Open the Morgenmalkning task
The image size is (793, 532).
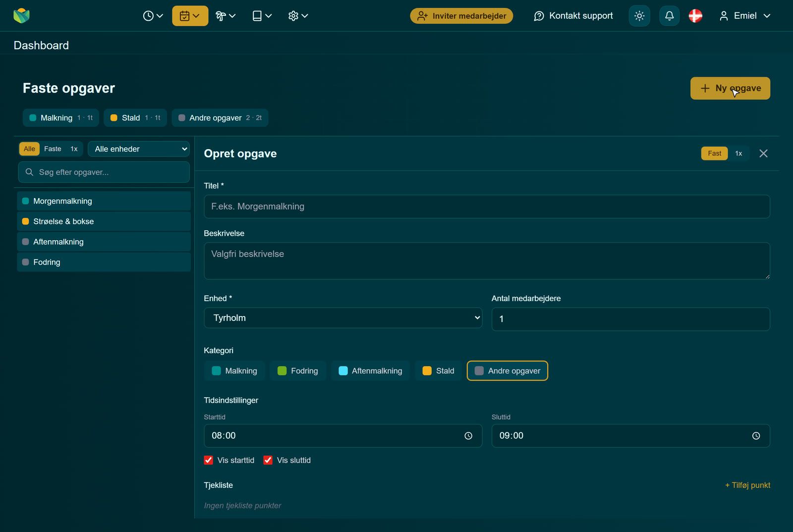click(104, 201)
